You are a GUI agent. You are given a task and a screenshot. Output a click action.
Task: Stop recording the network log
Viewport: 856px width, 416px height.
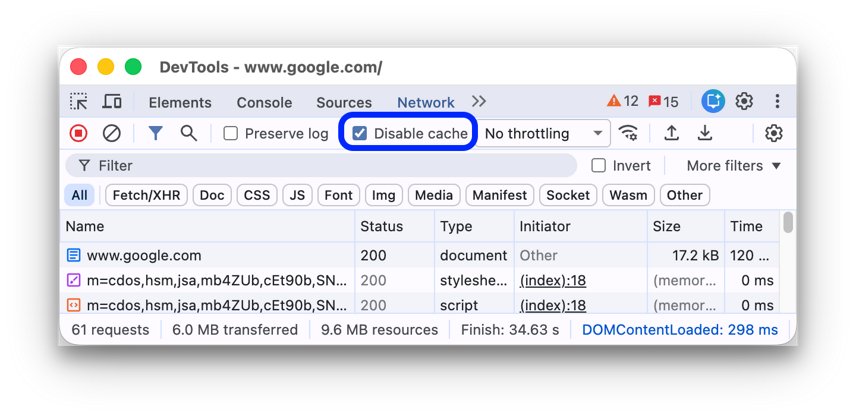click(79, 133)
